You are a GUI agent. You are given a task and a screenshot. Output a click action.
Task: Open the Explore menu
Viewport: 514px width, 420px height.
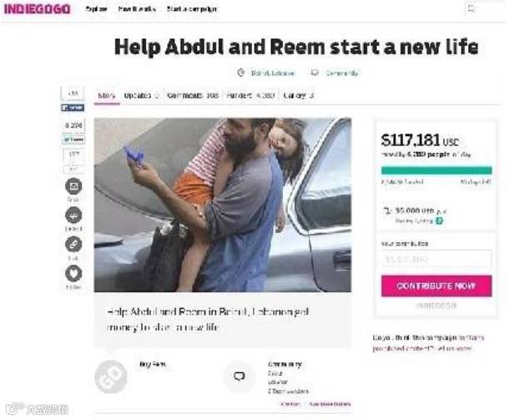click(96, 9)
